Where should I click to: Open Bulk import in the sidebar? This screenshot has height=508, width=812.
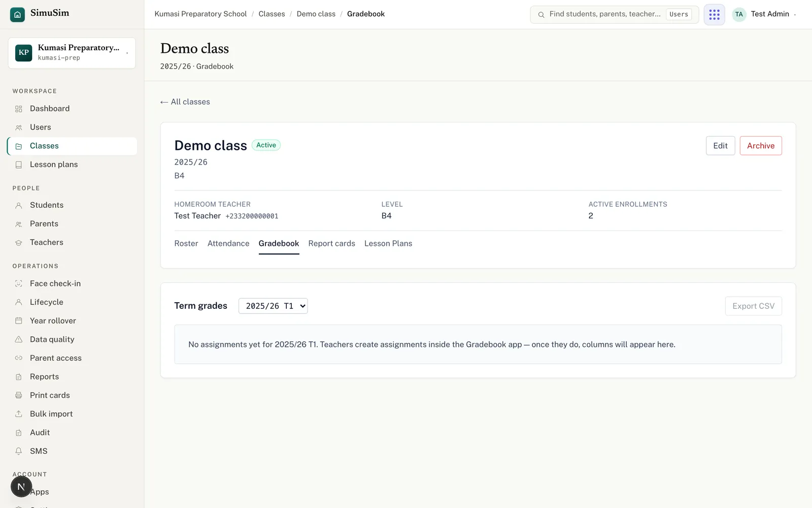tap(72, 414)
